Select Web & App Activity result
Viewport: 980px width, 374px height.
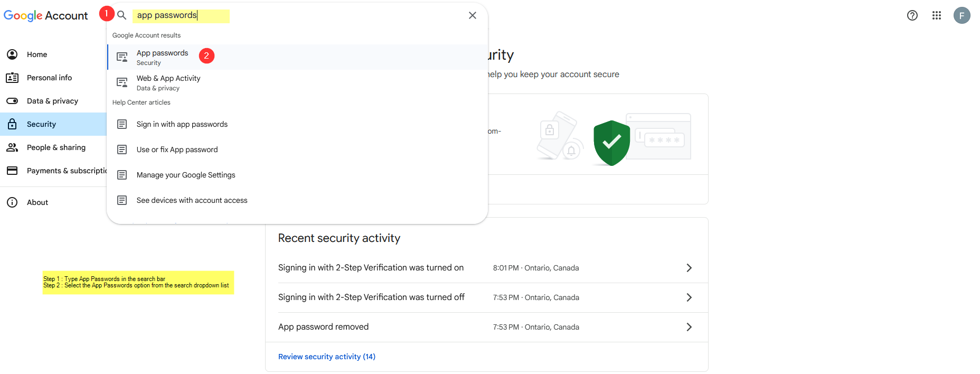[x=168, y=82]
